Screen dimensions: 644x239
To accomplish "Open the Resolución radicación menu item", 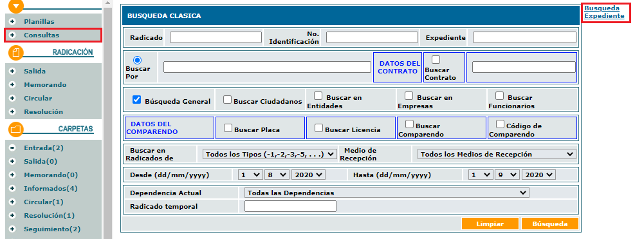I will click(44, 112).
